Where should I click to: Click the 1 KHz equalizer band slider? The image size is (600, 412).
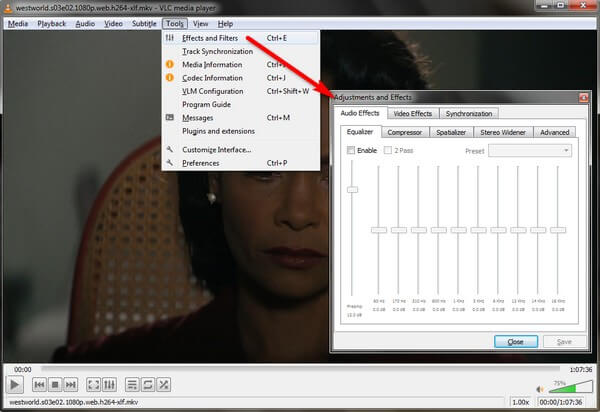coord(458,230)
